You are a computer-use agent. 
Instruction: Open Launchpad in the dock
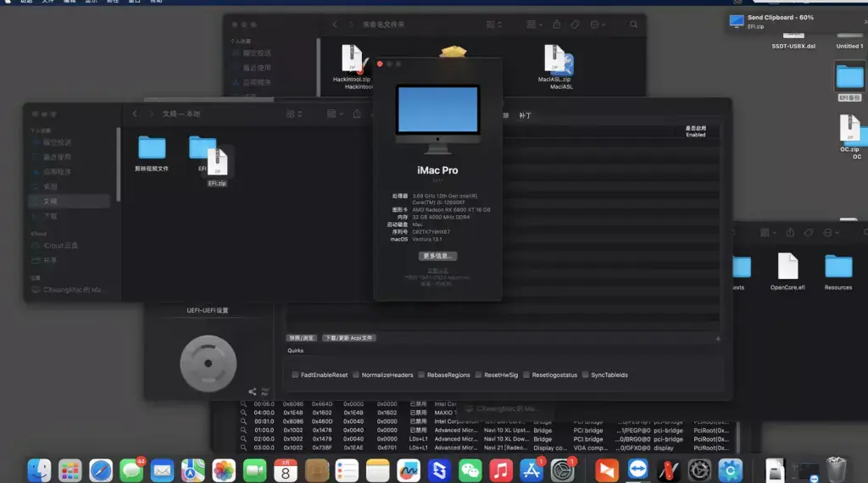(70, 471)
